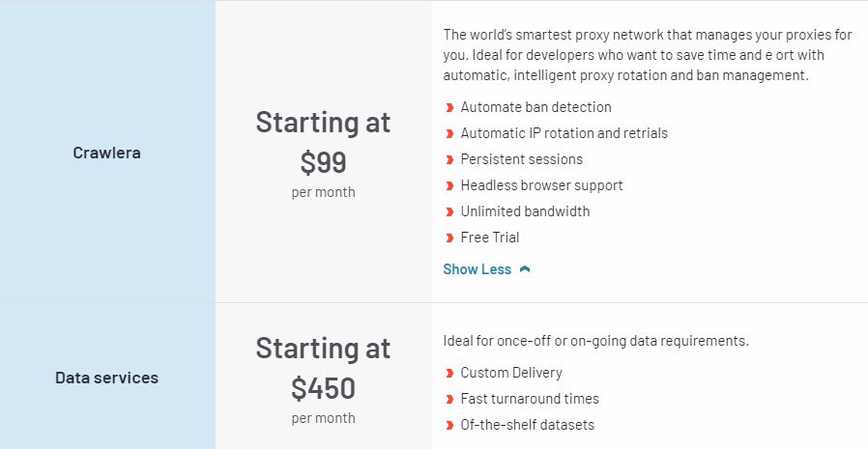This screenshot has width=868, height=449.
Task: Click "per month" below the $450 price
Action: [x=323, y=418]
